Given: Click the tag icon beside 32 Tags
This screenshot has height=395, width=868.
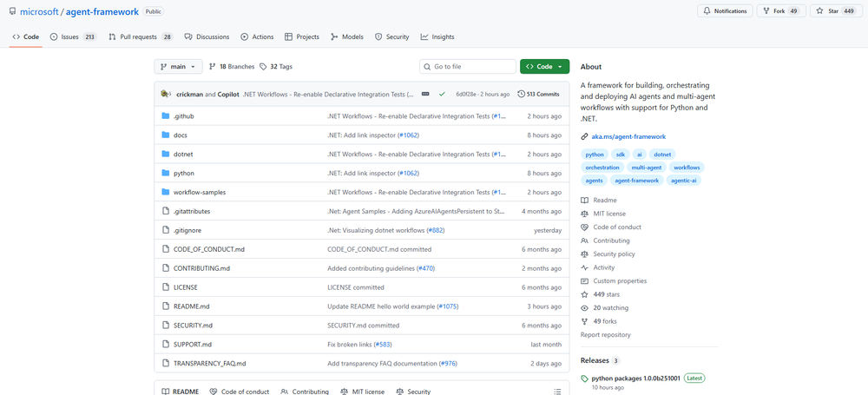Looking at the screenshot, I should [263, 67].
